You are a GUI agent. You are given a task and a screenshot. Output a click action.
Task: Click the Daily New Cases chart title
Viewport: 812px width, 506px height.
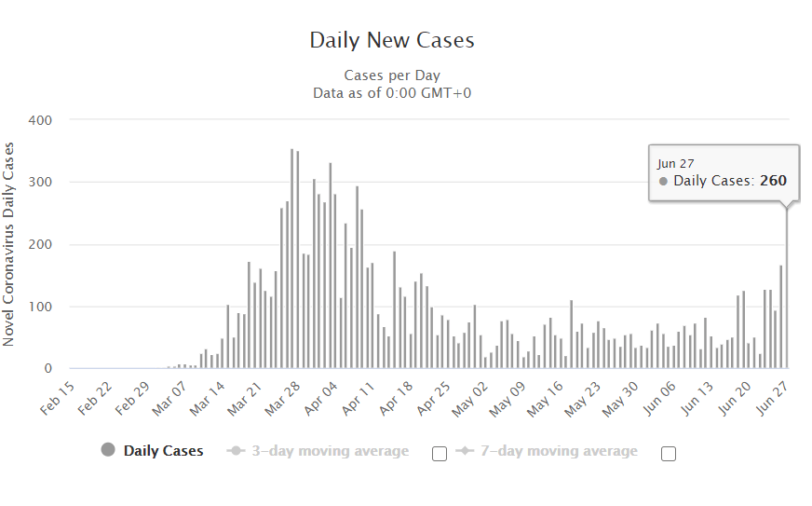[x=392, y=40]
